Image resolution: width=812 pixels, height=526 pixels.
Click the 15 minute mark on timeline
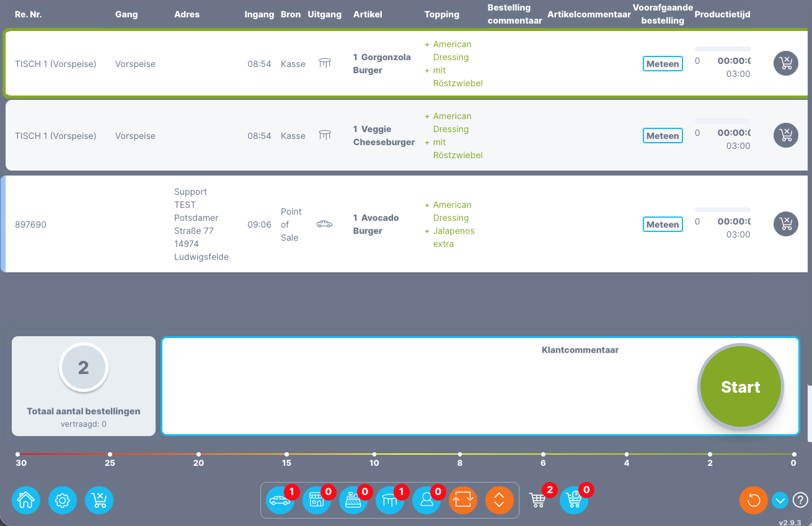(x=287, y=455)
